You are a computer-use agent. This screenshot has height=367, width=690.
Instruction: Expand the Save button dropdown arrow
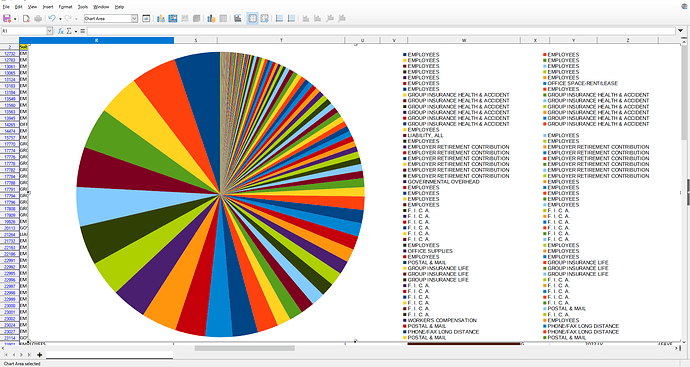15,19
